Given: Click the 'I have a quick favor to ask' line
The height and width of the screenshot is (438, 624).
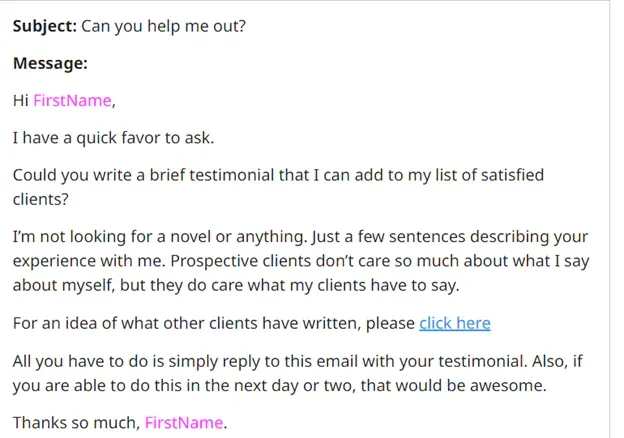Looking at the screenshot, I should pyautogui.click(x=113, y=138).
